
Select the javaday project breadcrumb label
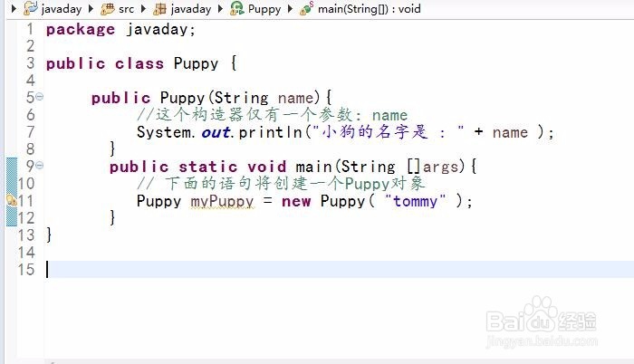(x=62, y=9)
